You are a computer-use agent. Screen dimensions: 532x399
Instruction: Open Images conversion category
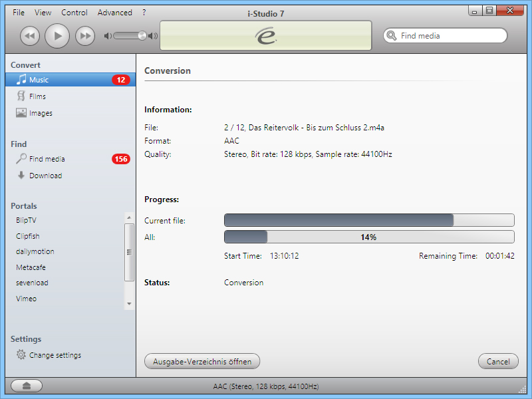40,113
